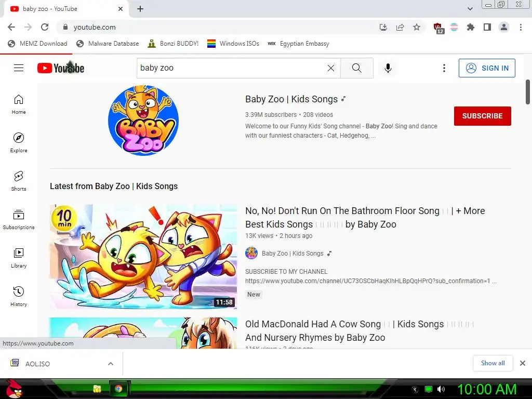Open Subscriptions in the sidebar
Image resolution: width=532 pixels, height=399 pixels.
(x=19, y=220)
